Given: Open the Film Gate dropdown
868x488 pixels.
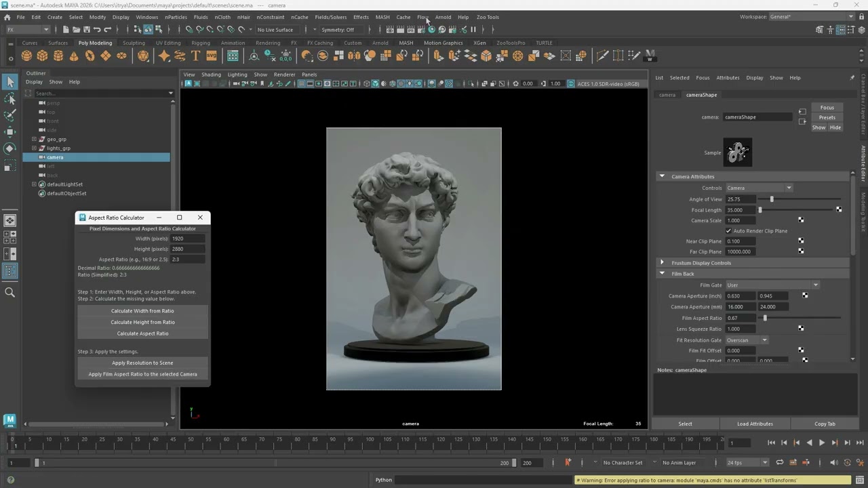Looking at the screenshot, I should (772, 285).
